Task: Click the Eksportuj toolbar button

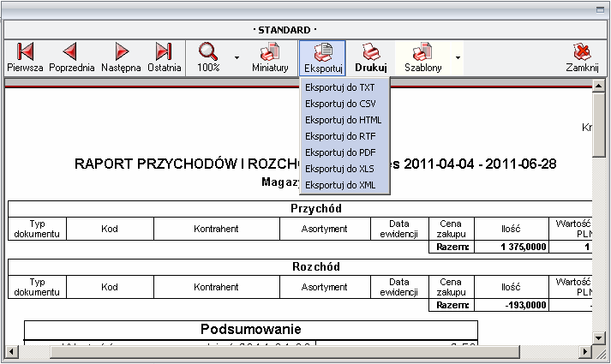Action: pyautogui.click(x=323, y=58)
